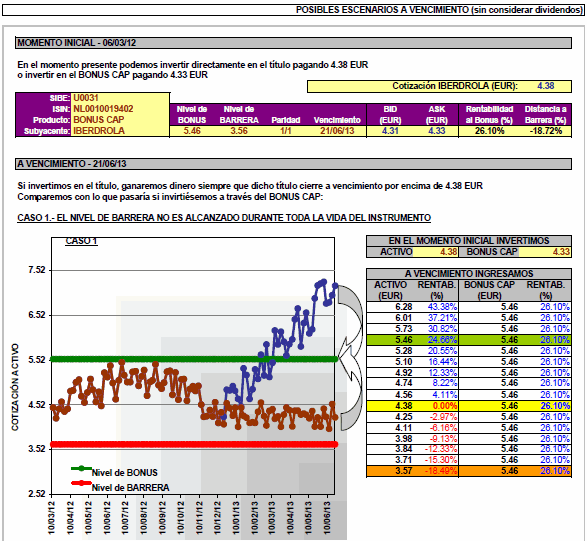Select the ASK price 4.33 cell
This screenshot has height=541, width=587.
(437, 131)
